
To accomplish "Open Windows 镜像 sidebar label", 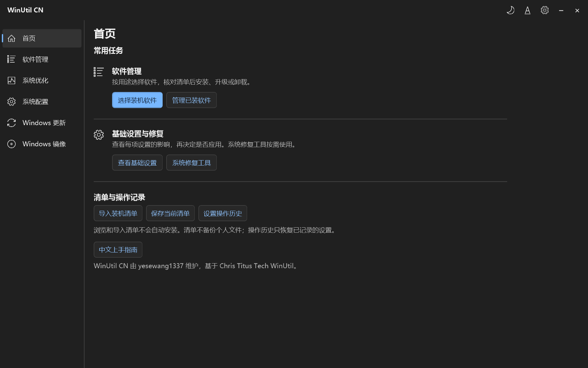I will (44, 144).
